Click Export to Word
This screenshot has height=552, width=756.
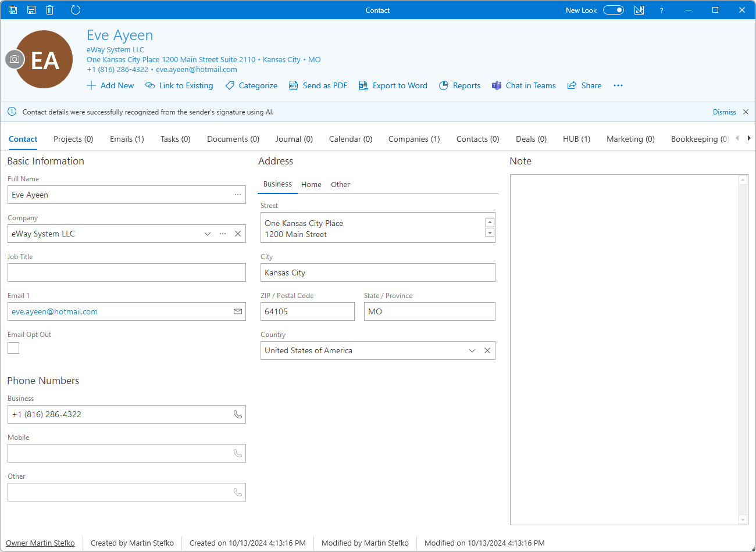[393, 85]
